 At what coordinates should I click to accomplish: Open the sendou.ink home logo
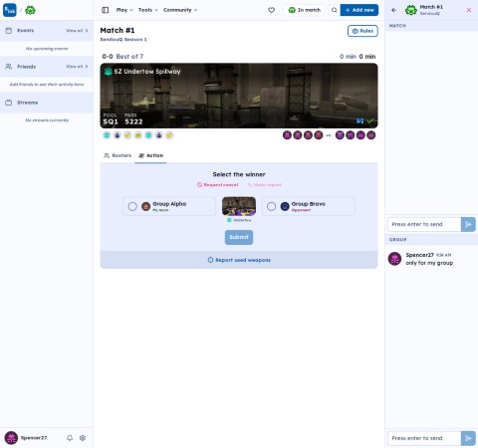pos(10,10)
